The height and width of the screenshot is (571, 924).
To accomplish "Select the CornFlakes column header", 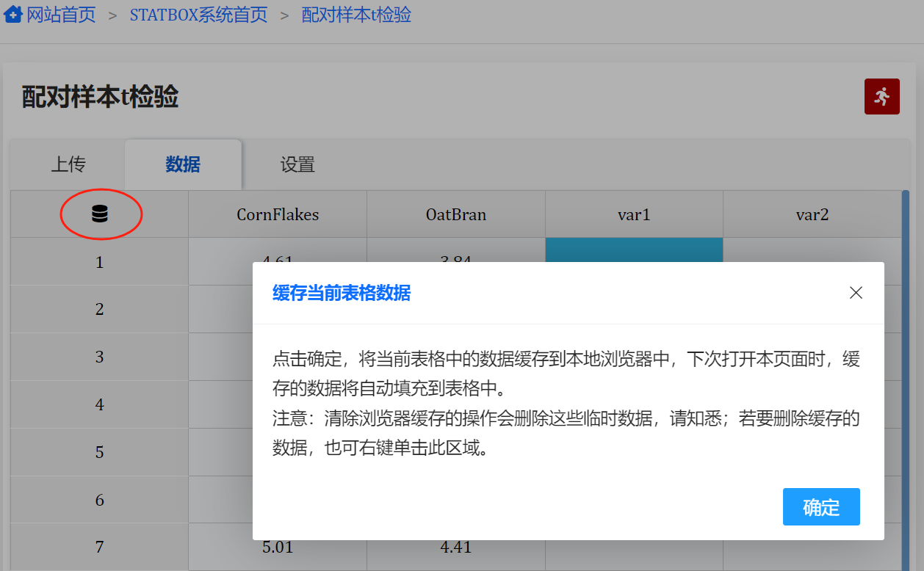I will pyautogui.click(x=278, y=214).
